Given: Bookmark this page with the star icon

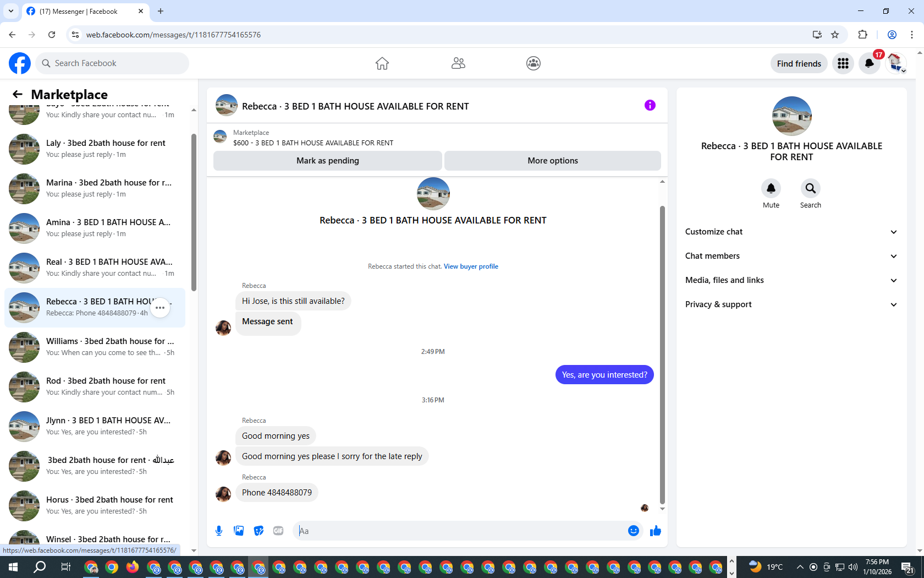Looking at the screenshot, I should (835, 35).
